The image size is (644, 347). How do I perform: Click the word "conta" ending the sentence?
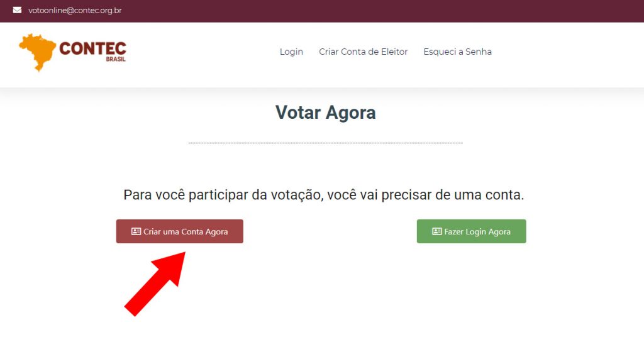pos(502,195)
